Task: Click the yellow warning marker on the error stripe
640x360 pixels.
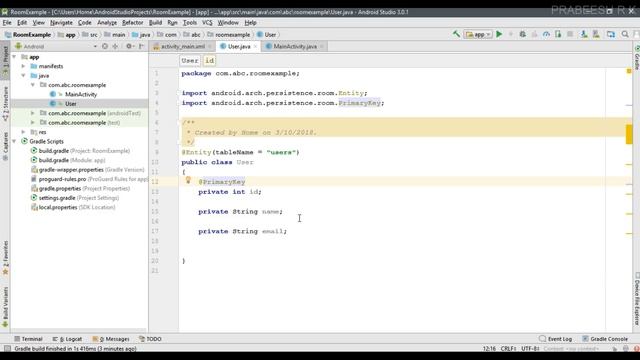Action: pyautogui.click(x=629, y=134)
